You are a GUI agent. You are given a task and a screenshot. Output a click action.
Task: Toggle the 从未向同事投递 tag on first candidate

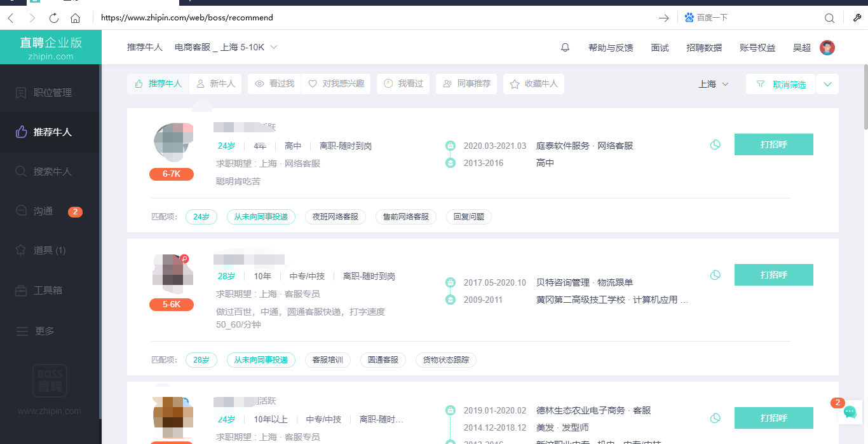[261, 217]
